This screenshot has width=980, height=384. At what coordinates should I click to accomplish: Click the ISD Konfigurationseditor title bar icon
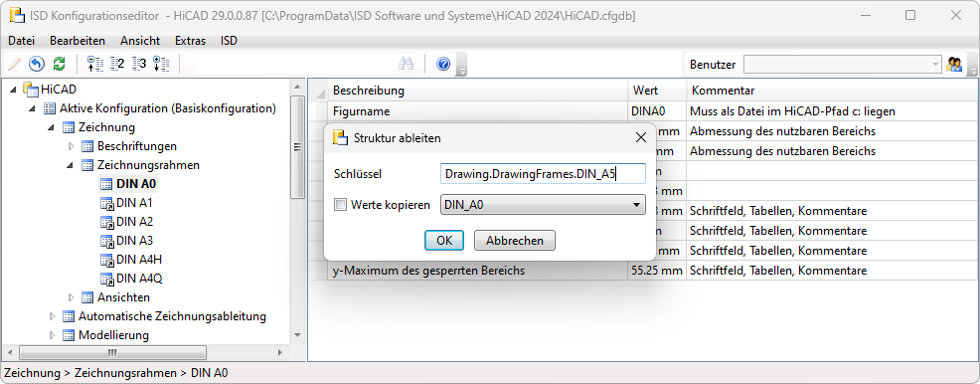click(17, 15)
